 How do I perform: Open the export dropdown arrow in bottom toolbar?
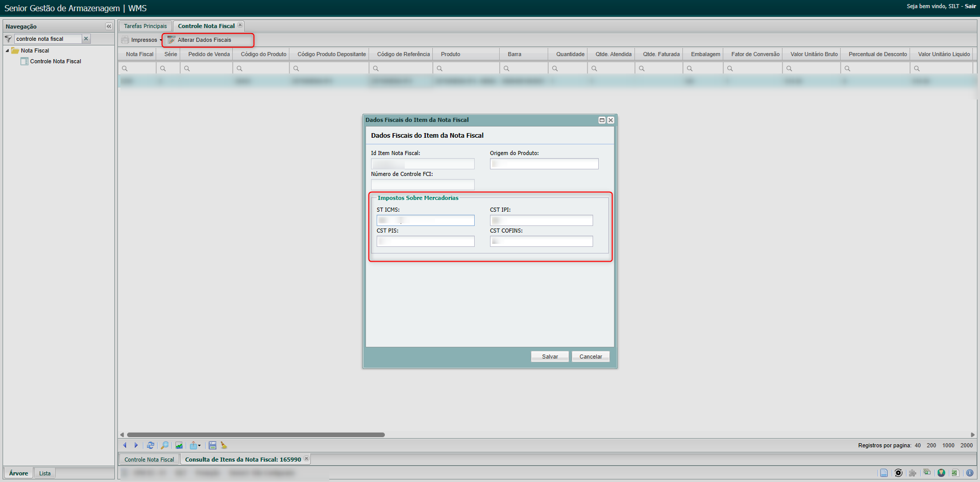click(x=199, y=445)
